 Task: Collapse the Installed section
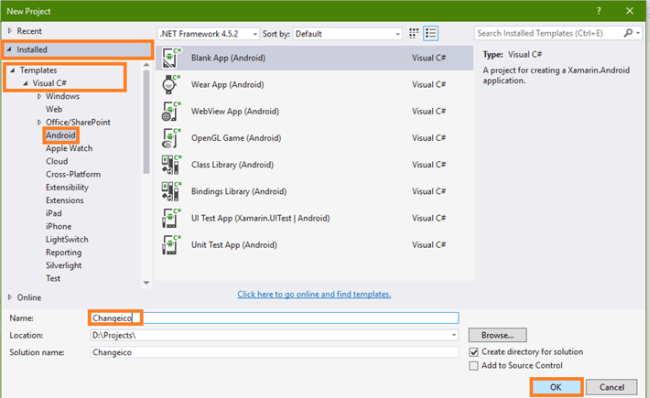[x=9, y=49]
